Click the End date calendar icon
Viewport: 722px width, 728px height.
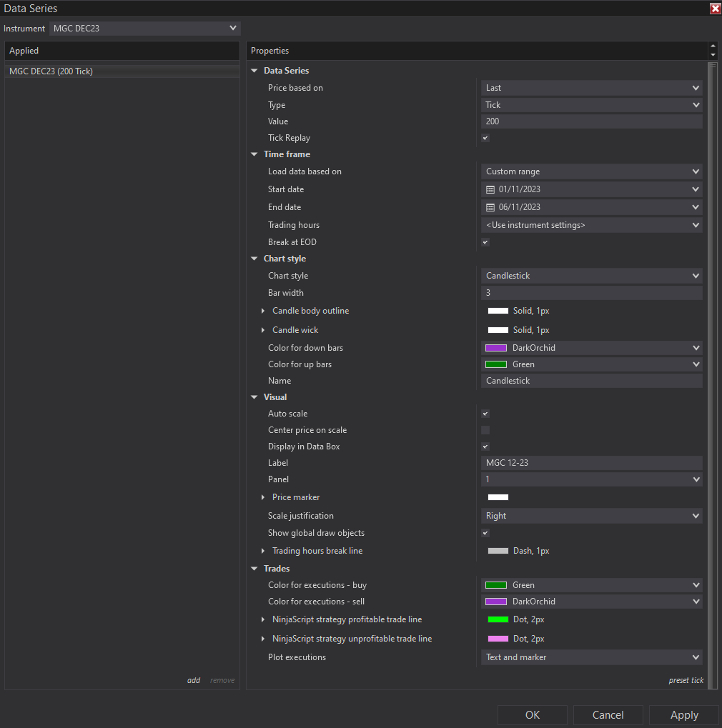pyautogui.click(x=490, y=207)
